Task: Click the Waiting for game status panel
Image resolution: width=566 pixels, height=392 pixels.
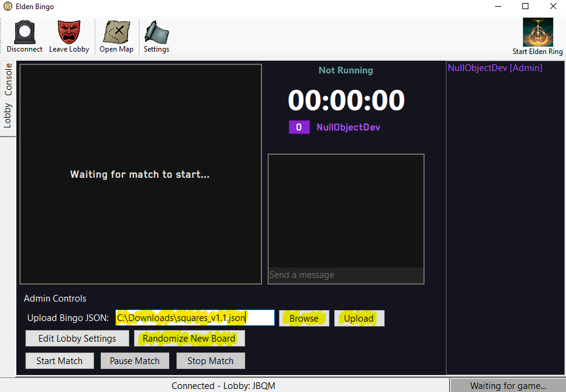Action: click(x=508, y=385)
